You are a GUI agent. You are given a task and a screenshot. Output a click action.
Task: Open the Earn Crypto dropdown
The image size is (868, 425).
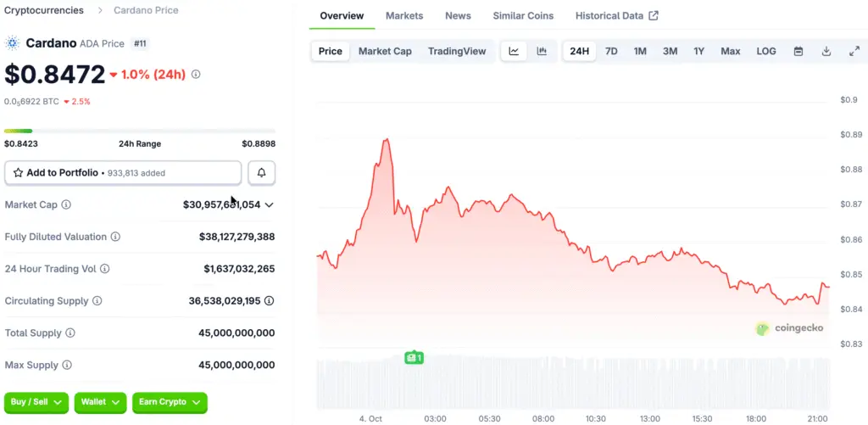(x=170, y=402)
